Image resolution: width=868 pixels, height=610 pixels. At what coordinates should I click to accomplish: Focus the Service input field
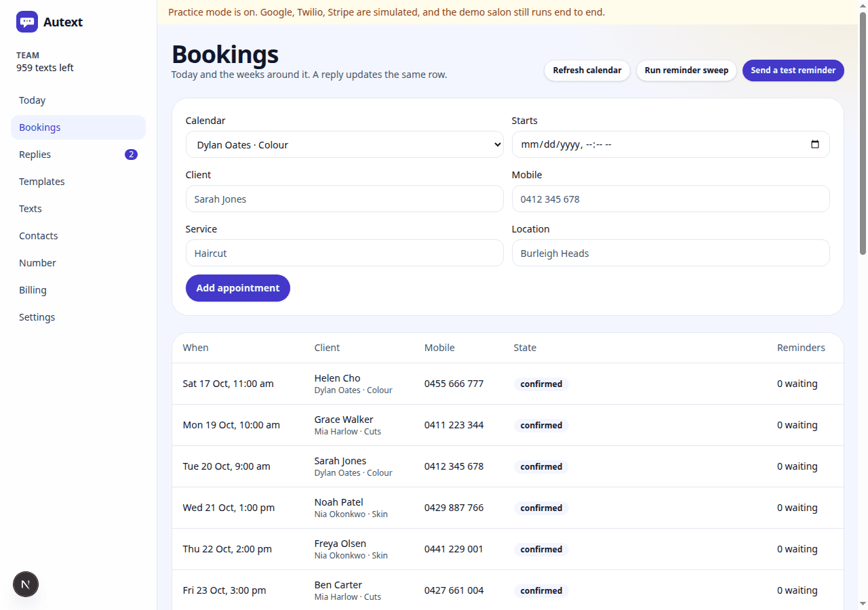[x=344, y=253]
